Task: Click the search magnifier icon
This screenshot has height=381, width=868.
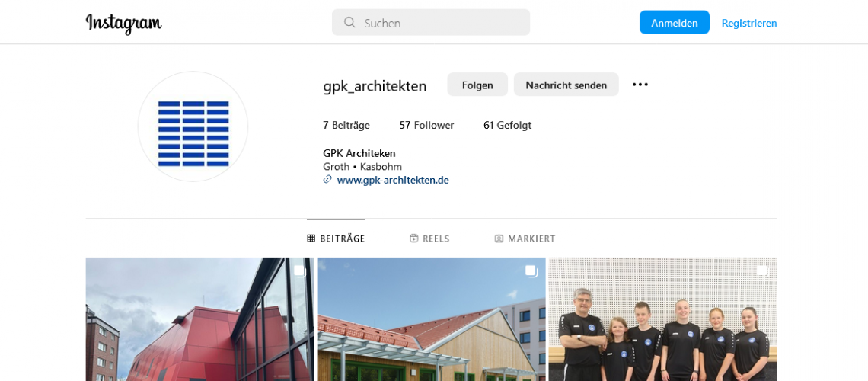Action: pos(349,23)
